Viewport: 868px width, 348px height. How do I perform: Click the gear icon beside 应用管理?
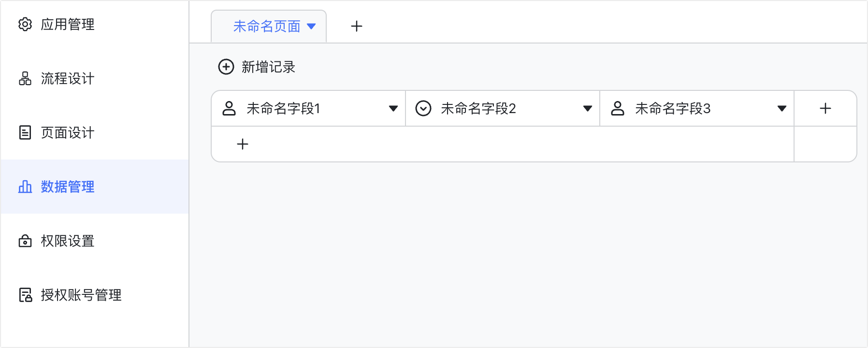pos(25,24)
